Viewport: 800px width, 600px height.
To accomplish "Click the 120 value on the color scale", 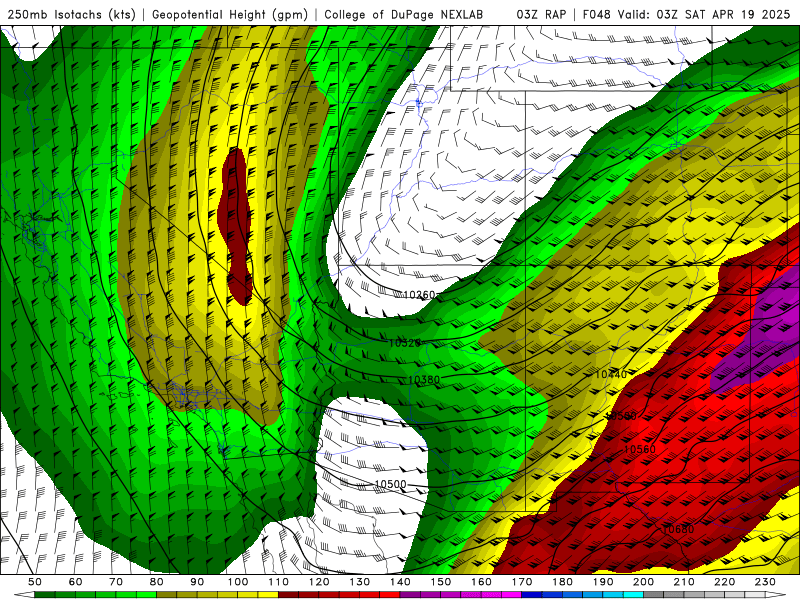I will (x=319, y=582).
